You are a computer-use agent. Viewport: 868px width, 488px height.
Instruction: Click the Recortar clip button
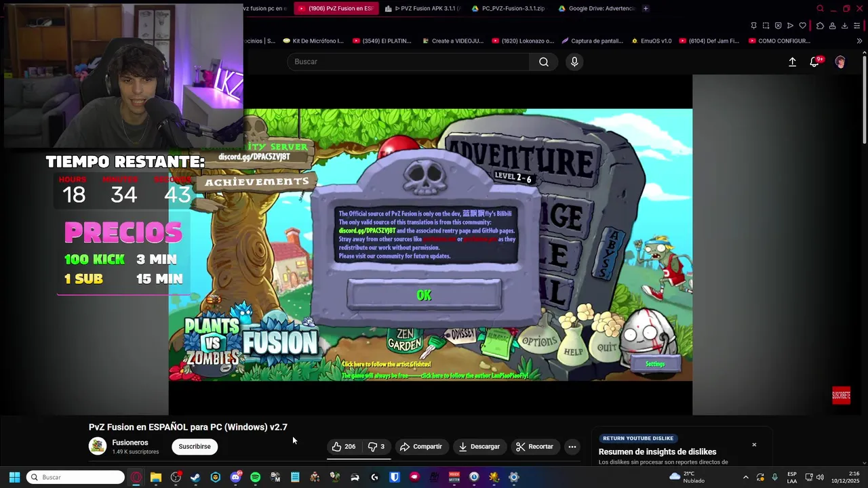click(x=535, y=447)
